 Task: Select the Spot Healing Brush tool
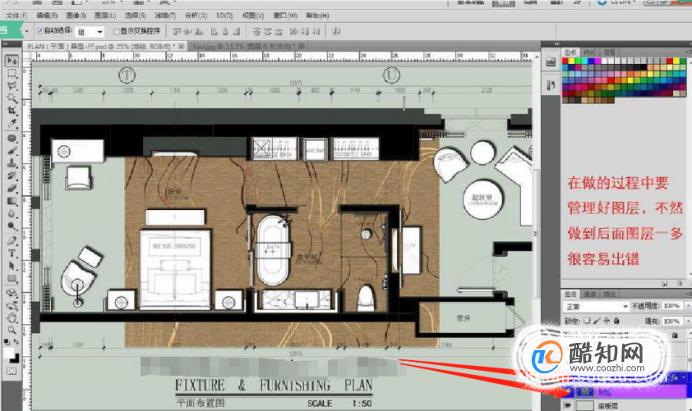11,138
